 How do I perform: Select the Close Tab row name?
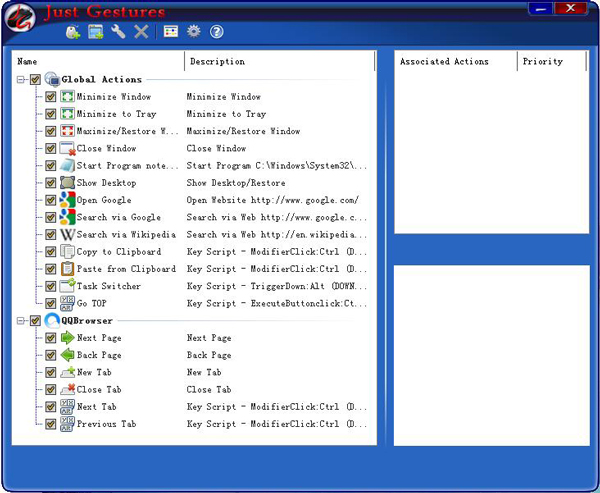99,389
